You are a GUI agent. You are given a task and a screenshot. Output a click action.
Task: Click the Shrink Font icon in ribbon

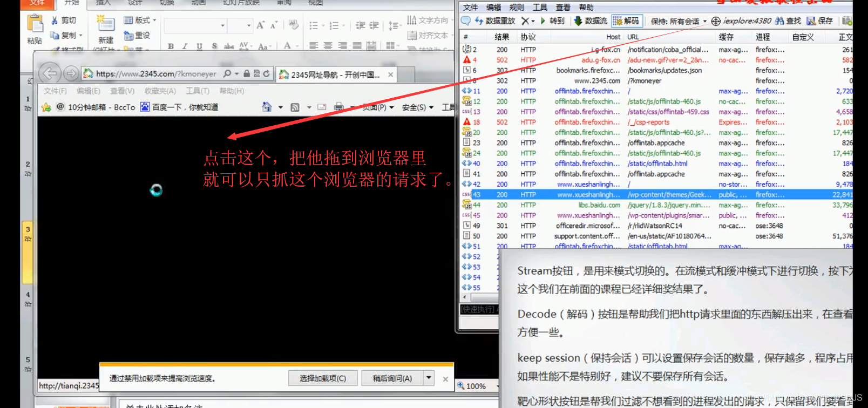274,25
